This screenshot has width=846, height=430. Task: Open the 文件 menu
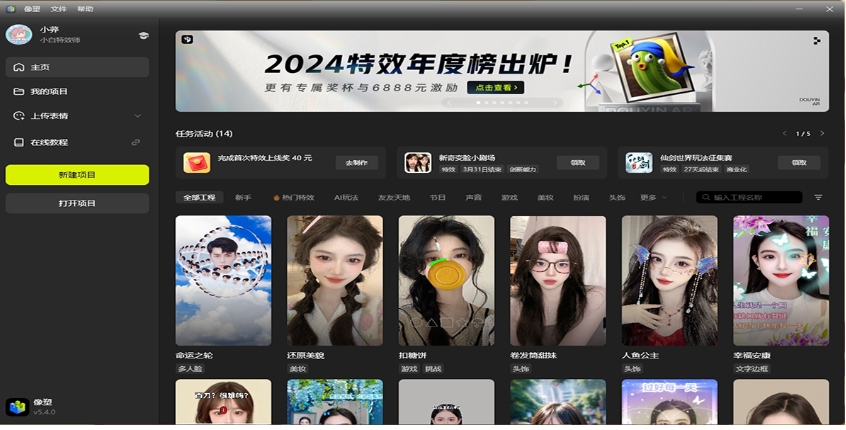(x=59, y=9)
